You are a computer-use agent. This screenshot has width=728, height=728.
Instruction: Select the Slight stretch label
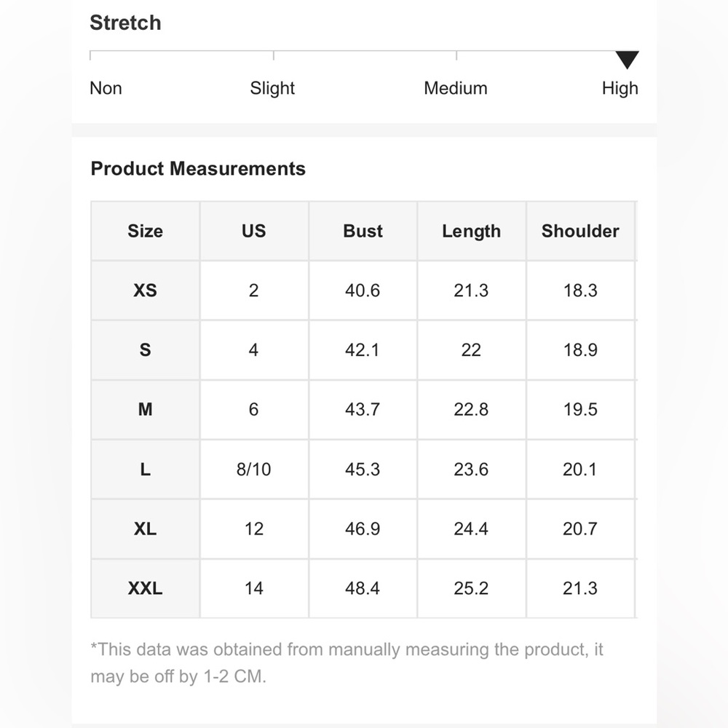(272, 88)
